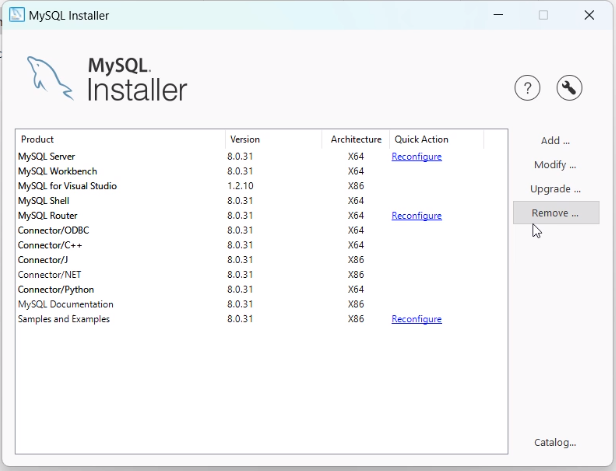Minimize the MySQL Installer window

[x=498, y=15]
